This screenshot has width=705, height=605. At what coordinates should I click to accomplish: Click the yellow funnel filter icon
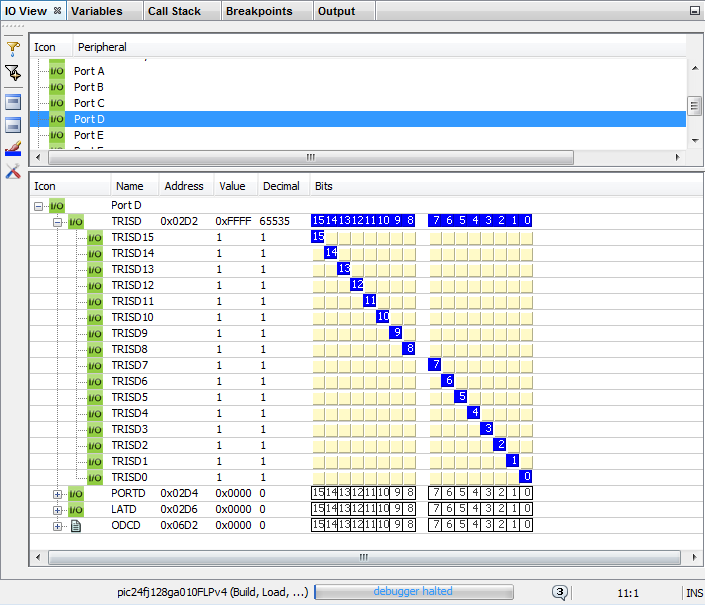coord(13,47)
